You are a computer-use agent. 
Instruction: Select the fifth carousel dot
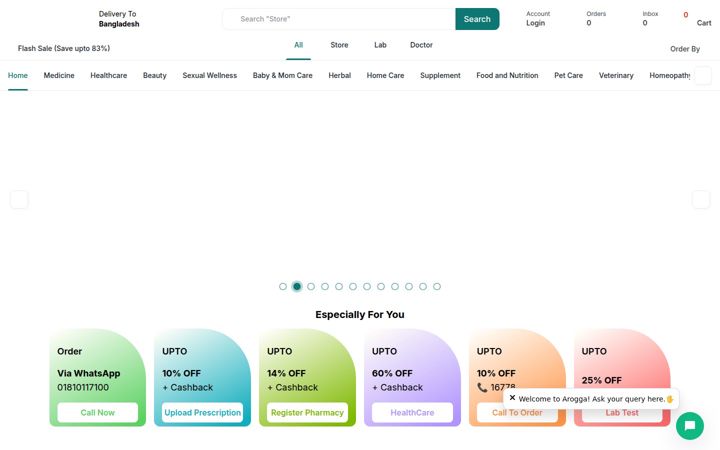pyautogui.click(x=339, y=287)
